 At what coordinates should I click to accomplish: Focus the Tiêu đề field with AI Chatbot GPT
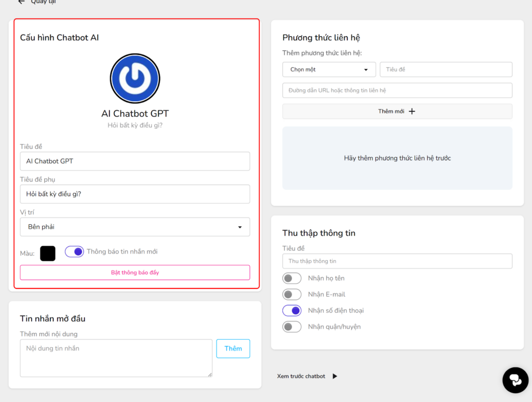(135, 161)
